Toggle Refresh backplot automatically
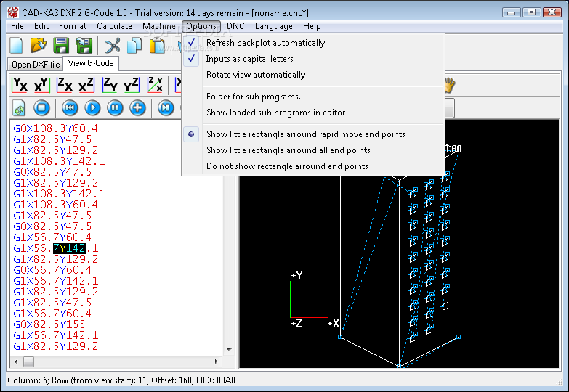The image size is (569, 392). tap(313, 43)
